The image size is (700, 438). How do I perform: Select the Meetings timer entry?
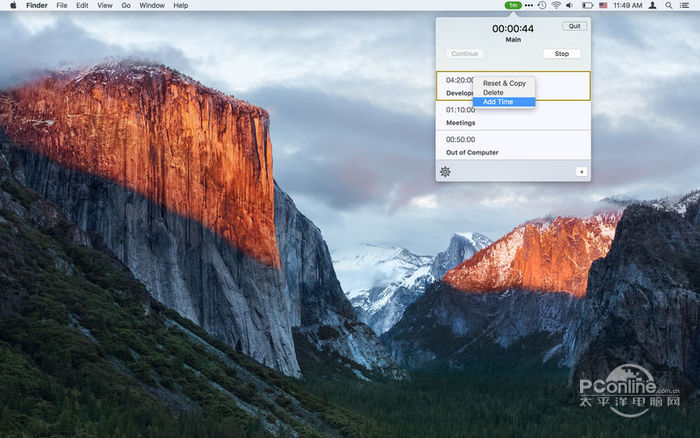point(513,115)
